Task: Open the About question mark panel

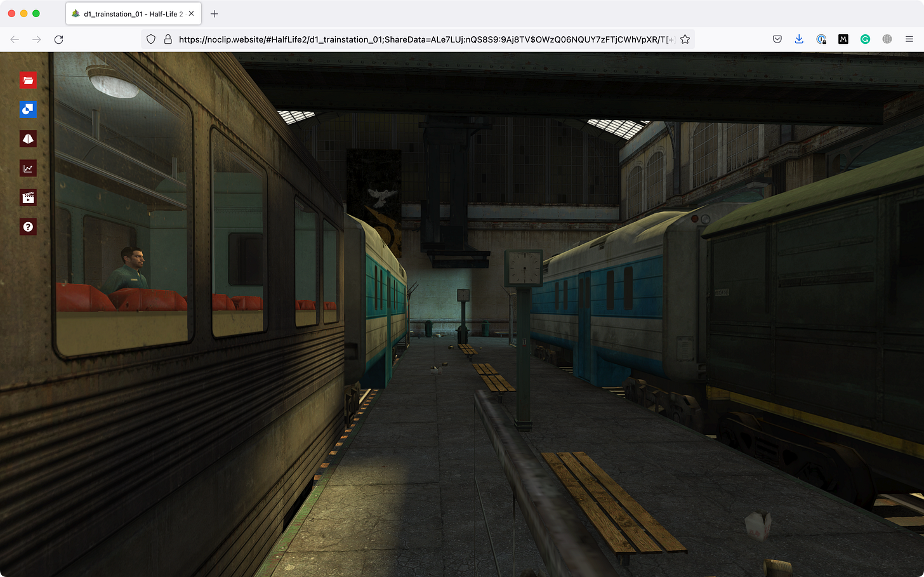Action: pos(28,227)
